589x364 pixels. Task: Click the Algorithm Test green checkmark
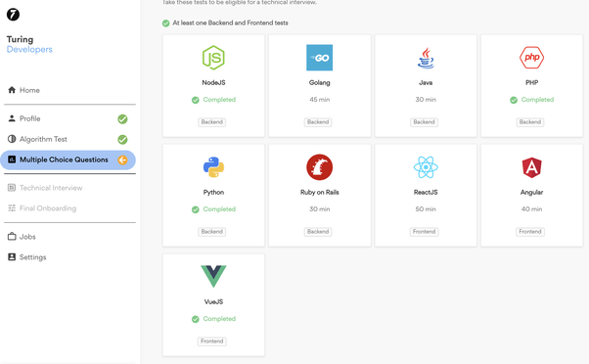[x=122, y=139]
